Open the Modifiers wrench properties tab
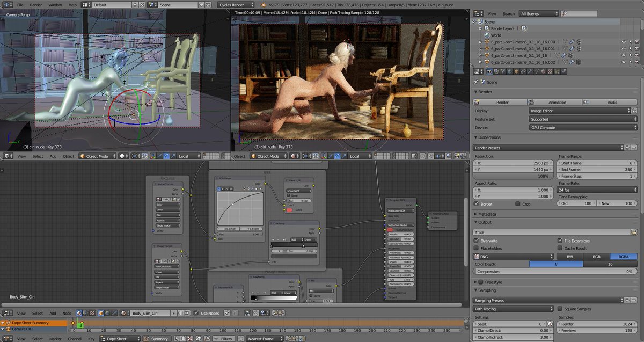The image size is (644, 342). 529,71
